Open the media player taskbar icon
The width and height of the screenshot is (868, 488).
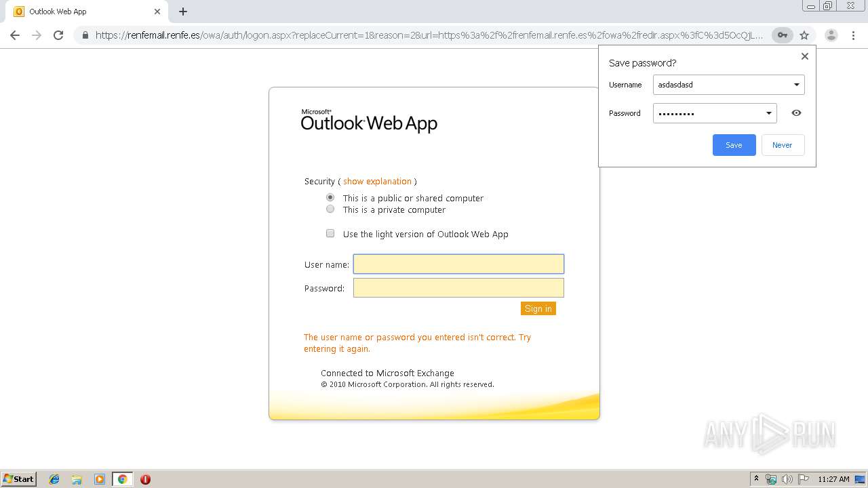click(100, 479)
